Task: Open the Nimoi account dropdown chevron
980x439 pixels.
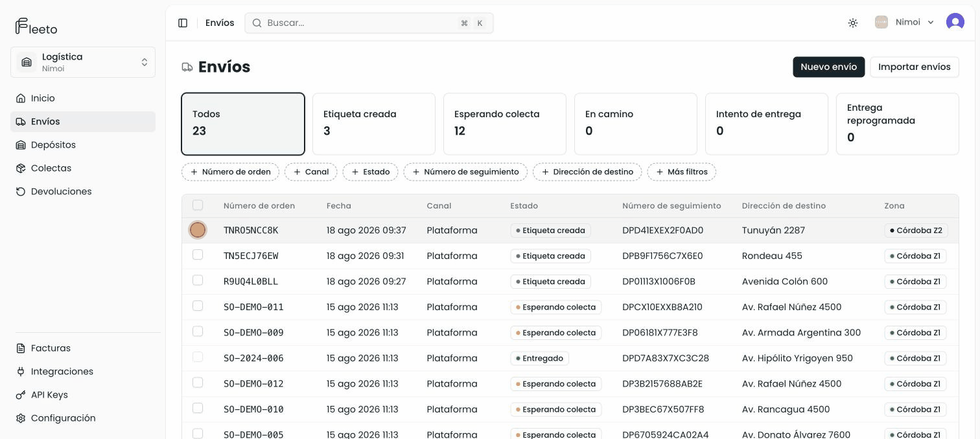Action: pyautogui.click(x=931, y=23)
